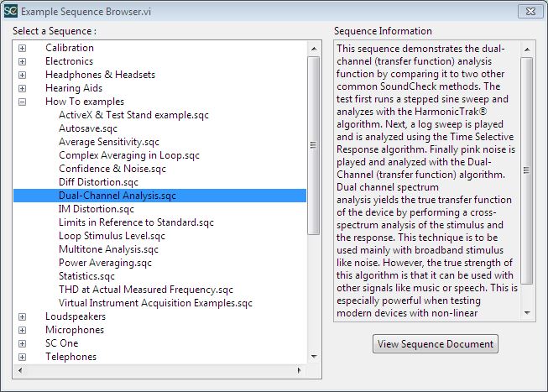548x392 pixels.
Task: Click sequence list scroll down arrow
Action: [x=314, y=357]
